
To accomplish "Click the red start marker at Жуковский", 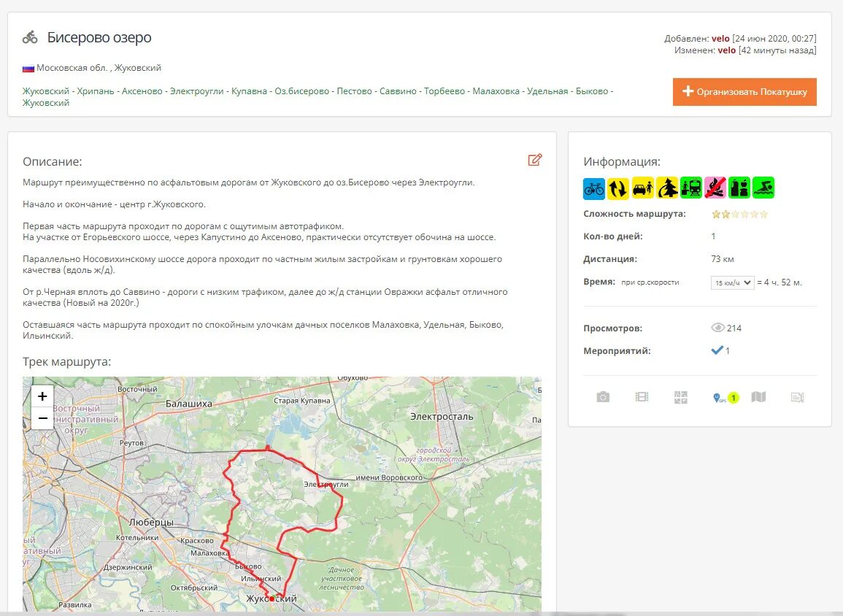I will point(272,598).
